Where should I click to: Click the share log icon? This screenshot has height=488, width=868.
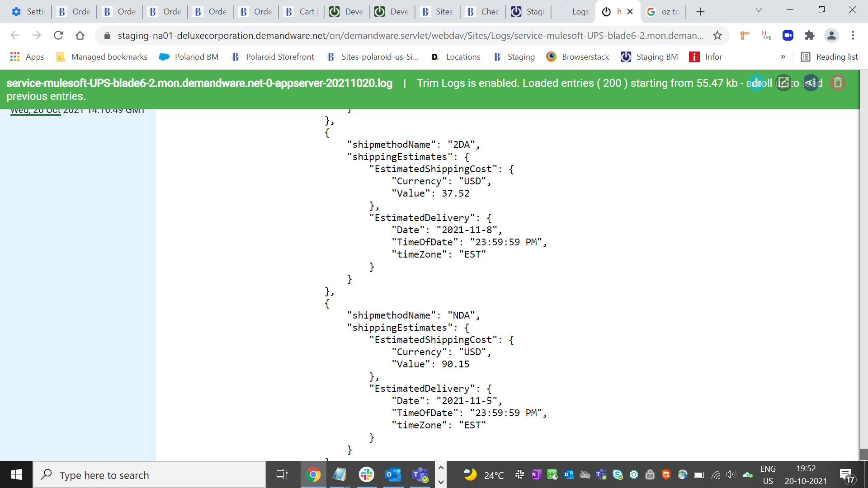click(811, 83)
